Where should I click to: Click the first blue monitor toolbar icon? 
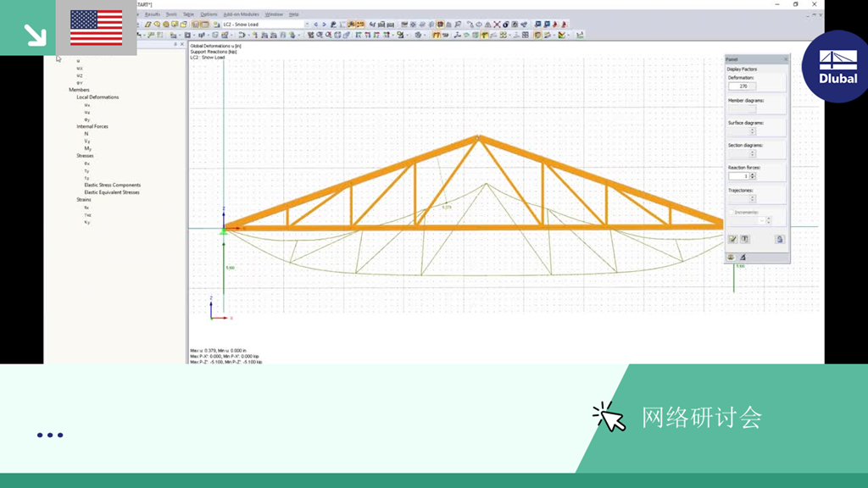537,25
